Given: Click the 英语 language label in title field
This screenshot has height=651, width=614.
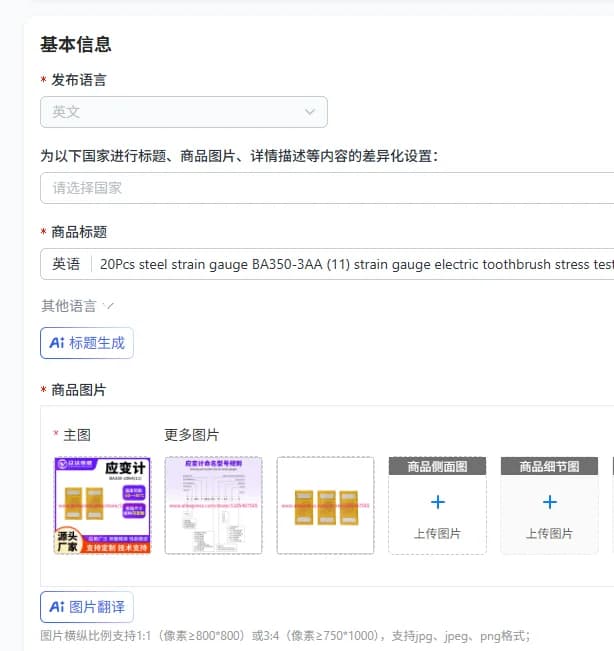Looking at the screenshot, I should pyautogui.click(x=66, y=264).
